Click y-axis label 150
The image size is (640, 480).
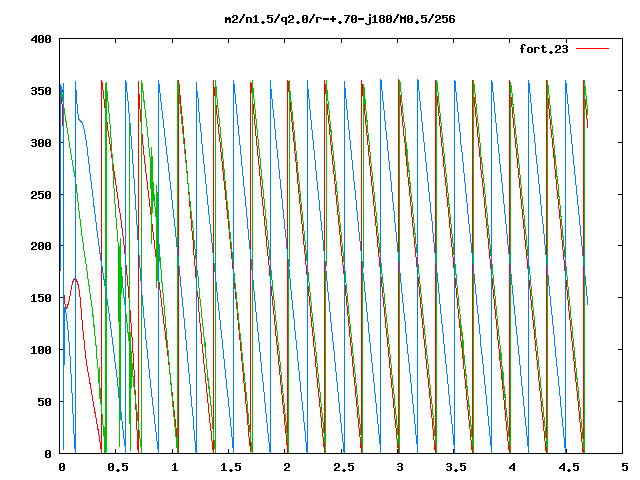41,298
